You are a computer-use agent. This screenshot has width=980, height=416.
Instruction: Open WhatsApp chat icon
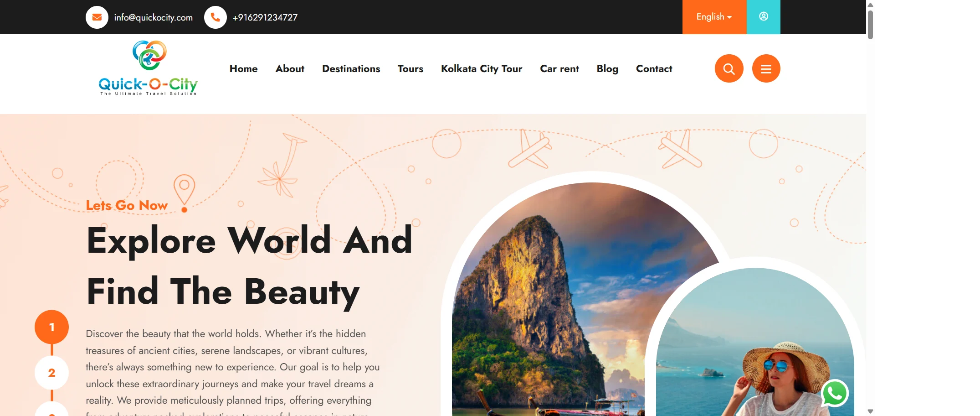coord(835,393)
